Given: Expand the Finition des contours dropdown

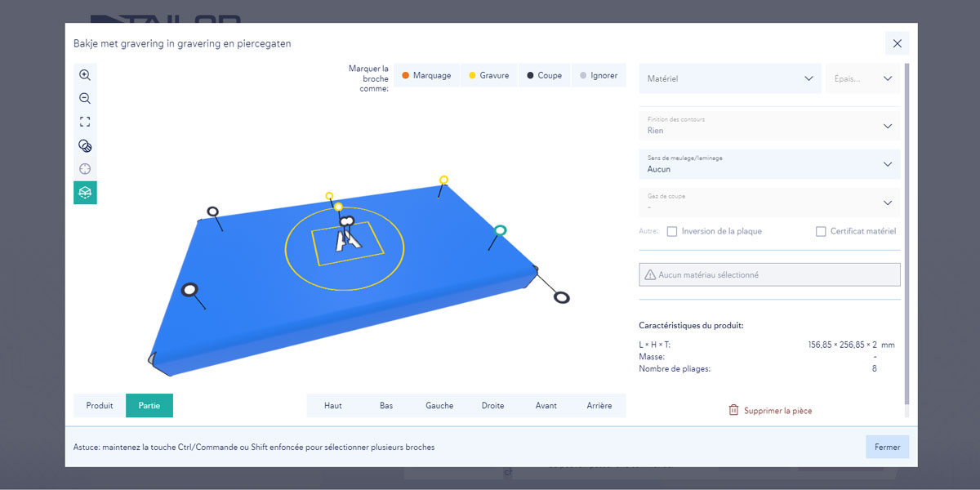Looking at the screenshot, I should click(x=768, y=127).
